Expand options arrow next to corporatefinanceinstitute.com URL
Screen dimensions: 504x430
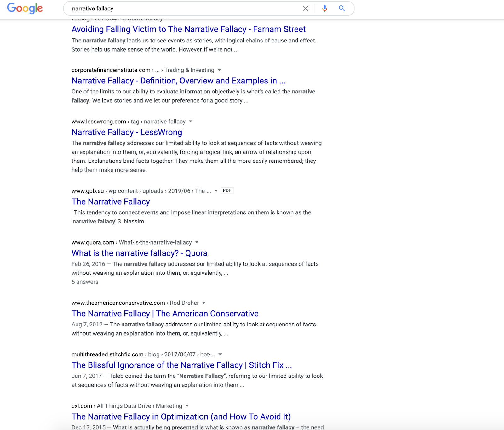coord(220,70)
